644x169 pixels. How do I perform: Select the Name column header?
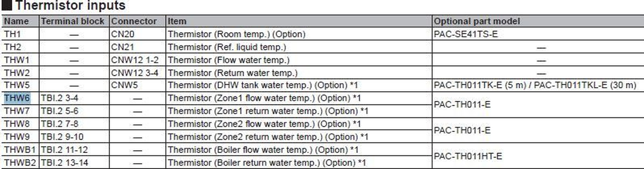pos(16,21)
